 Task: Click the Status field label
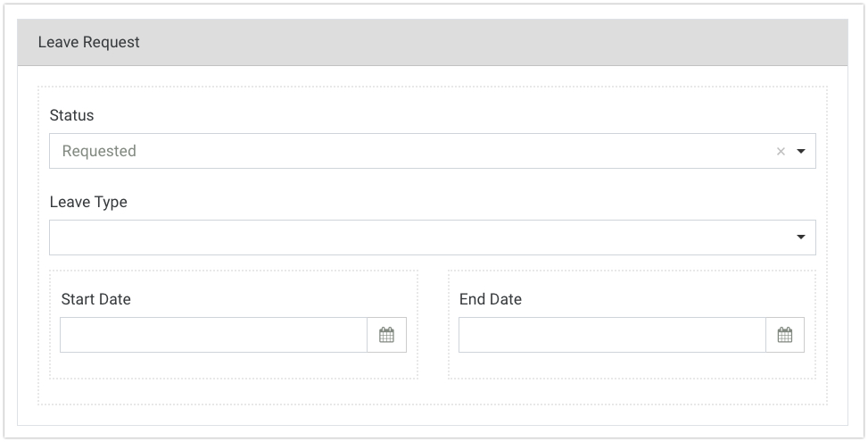(71, 115)
